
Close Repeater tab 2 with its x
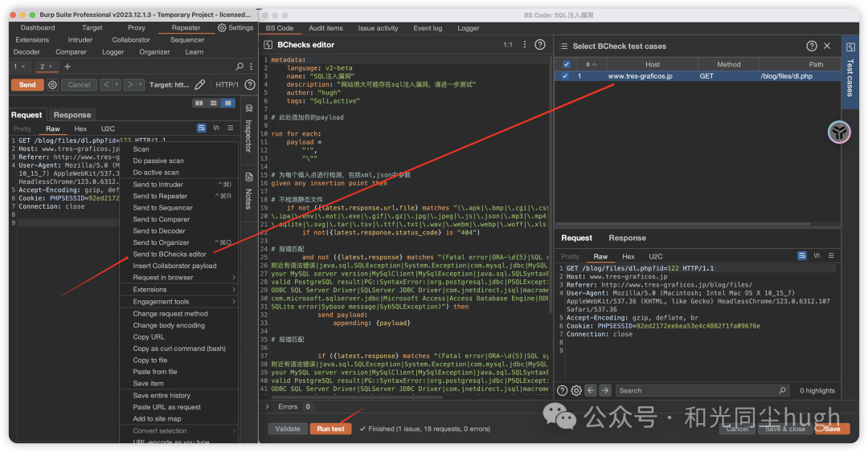coord(51,67)
